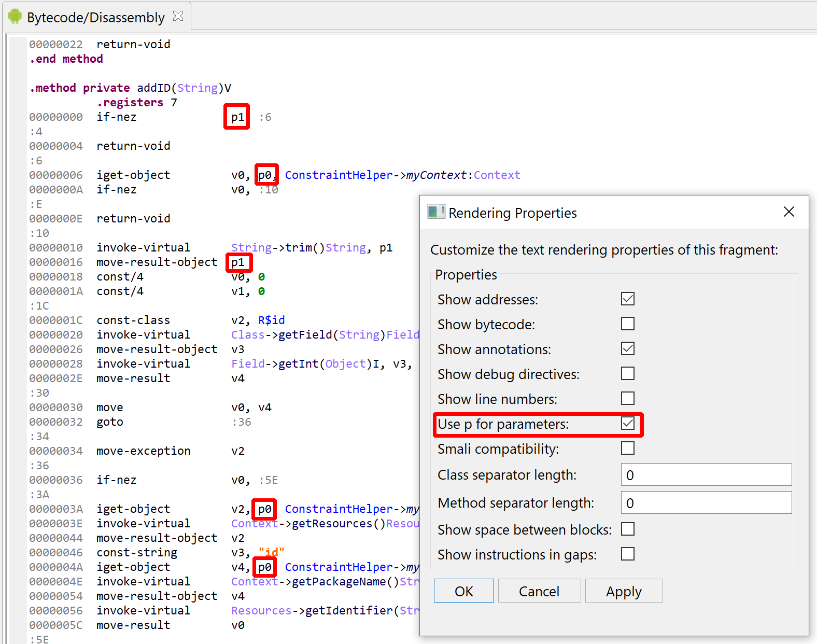
Task: Click the 'Context' type in myContext:Context
Action: pyautogui.click(x=497, y=175)
